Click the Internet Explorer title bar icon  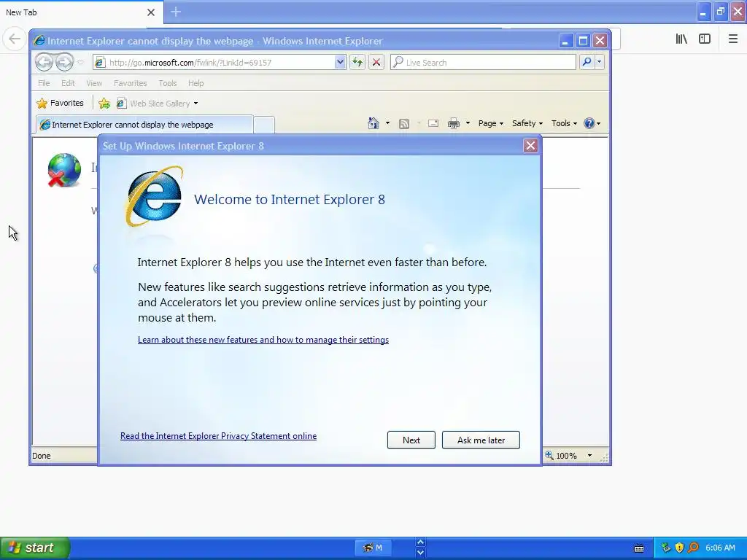39,41
